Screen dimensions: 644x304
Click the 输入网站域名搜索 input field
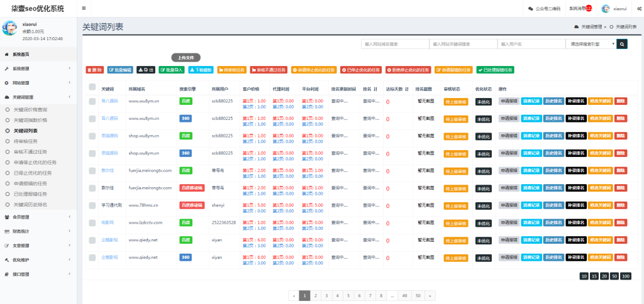click(x=394, y=44)
